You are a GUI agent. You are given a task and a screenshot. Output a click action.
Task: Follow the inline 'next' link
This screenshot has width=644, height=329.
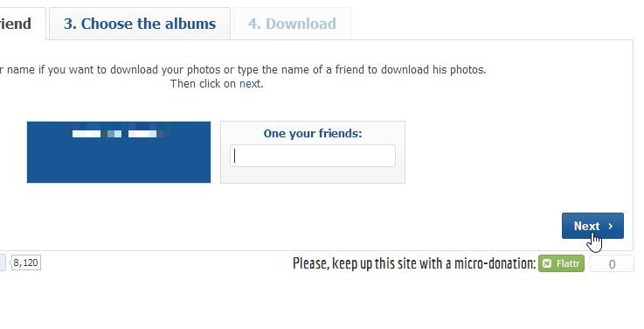click(x=250, y=84)
